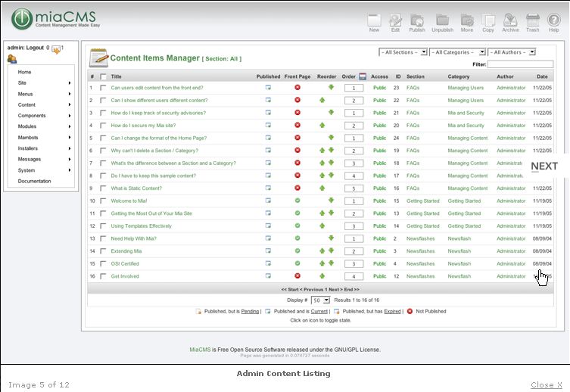
Task: Move down arrow for 'Extending Mia'
Action: (331, 250)
